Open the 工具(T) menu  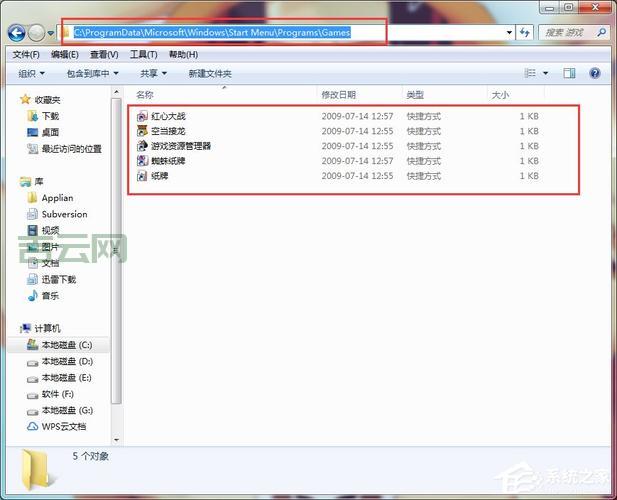[x=144, y=54]
